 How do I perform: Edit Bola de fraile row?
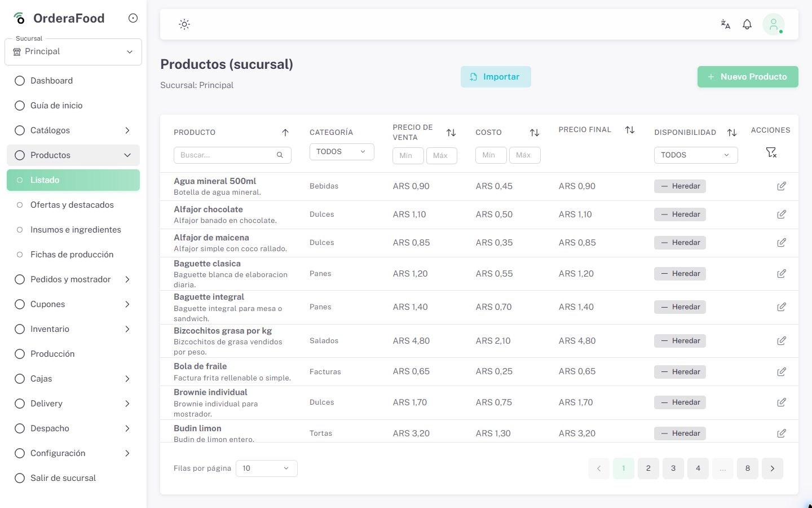pyautogui.click(x=782, y=372)
